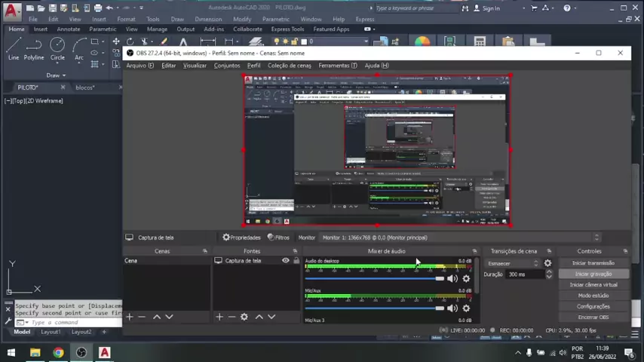Select the Circle tool
Viewport: 644px width, 362px height.
(57, 48)
